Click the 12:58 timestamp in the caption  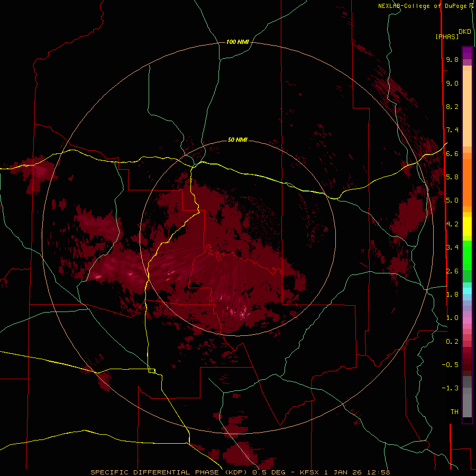(380, 472)
